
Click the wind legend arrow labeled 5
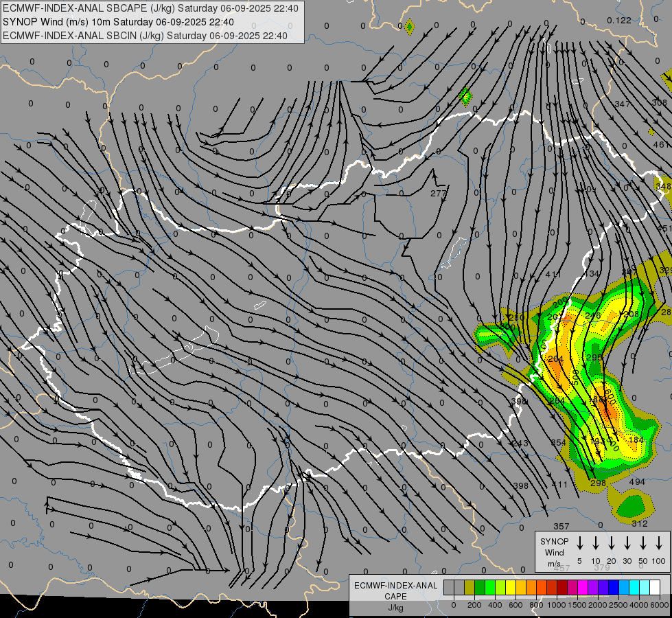point(579,543)
